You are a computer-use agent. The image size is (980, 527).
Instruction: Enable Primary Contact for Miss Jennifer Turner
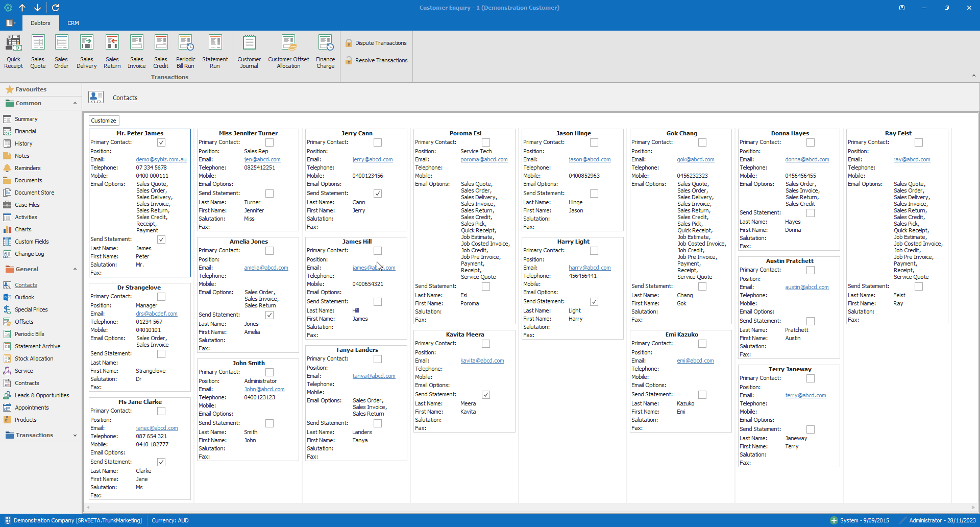(269, 142)
